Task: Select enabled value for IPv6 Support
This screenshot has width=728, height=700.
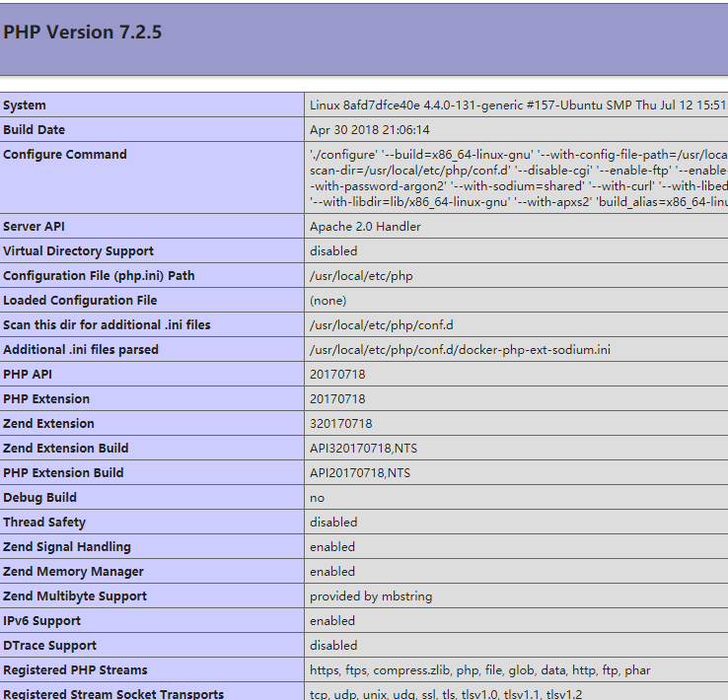Action: click(x=332, y=621)
